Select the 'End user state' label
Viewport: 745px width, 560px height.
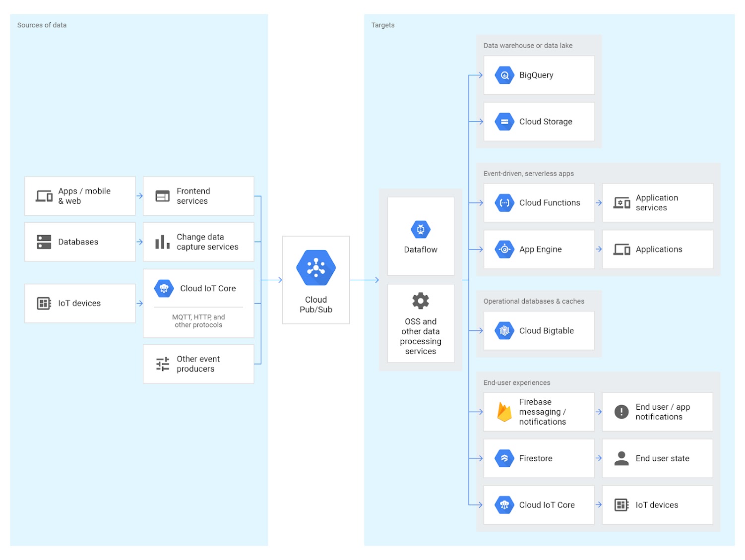(x=663, y=458)
